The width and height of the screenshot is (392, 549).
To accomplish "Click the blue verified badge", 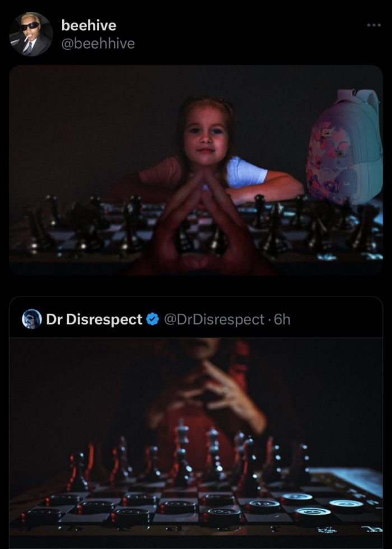I will [152, 319].
